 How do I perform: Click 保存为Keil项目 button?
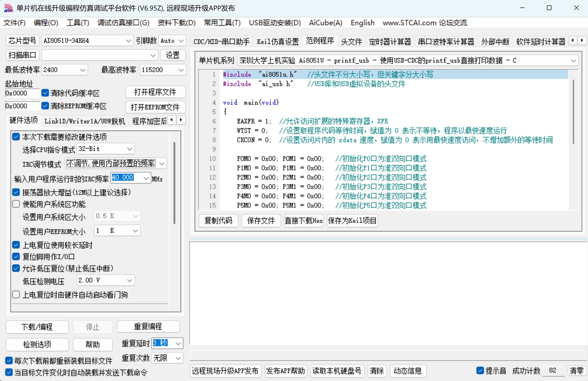click(x=352, y=220)
